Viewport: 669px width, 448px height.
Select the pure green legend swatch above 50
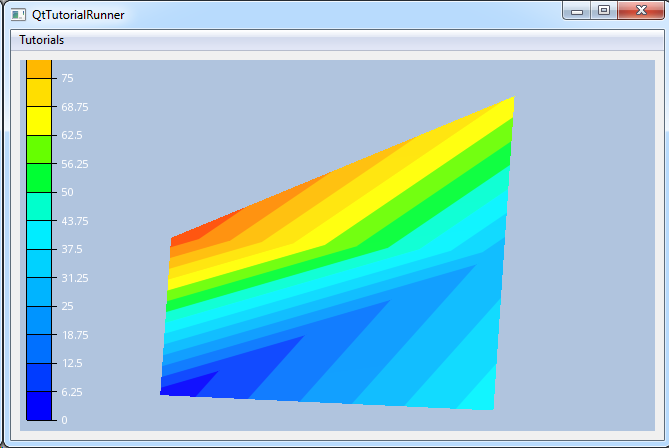tap(39, 177)
